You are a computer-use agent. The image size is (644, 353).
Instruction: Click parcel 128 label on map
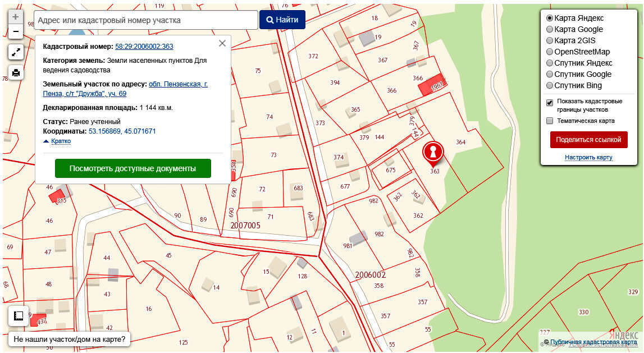click(303, 276)
